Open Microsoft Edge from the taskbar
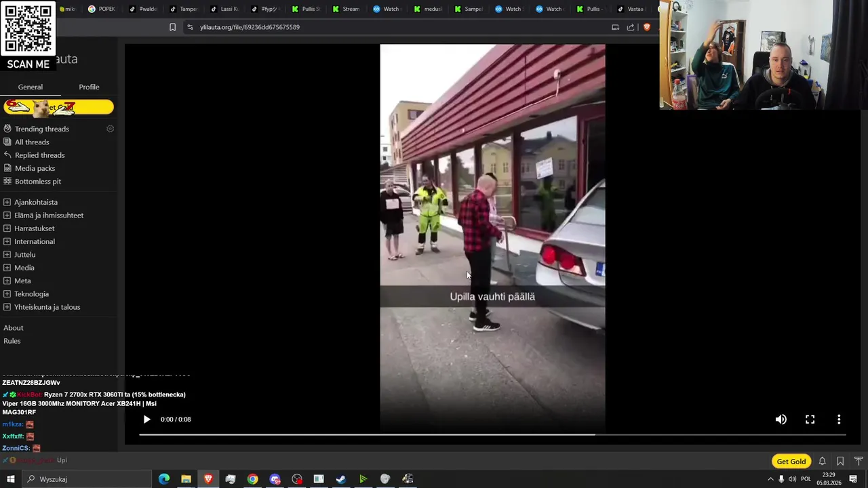868x488 pixels. point(164,479)
